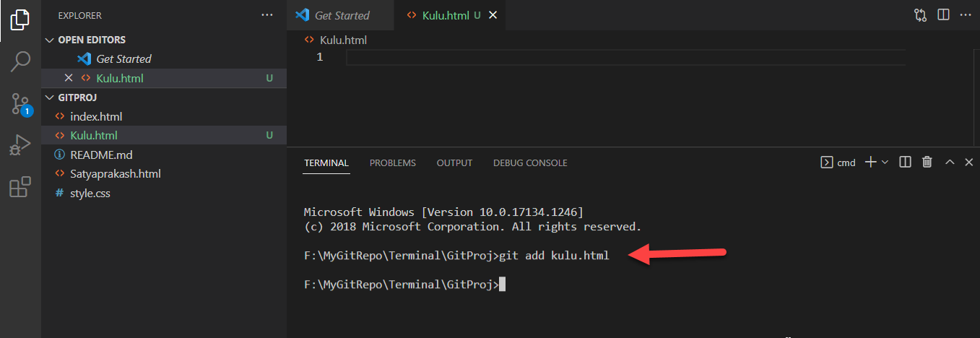Image resolution: width=980 pixels, height=338 pixels.
Task: Open Source Control with one pending change
Action: 20,104
